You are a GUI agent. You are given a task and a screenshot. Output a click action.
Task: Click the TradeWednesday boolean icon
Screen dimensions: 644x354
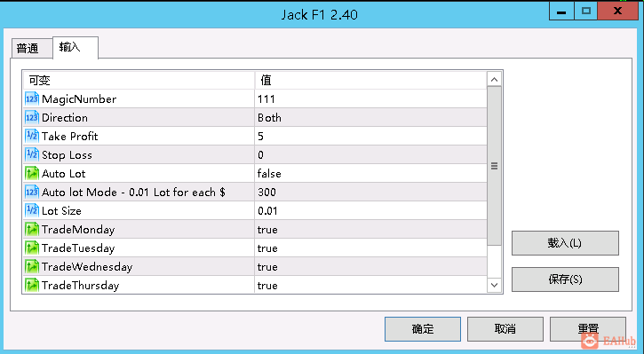coord(32,267)
